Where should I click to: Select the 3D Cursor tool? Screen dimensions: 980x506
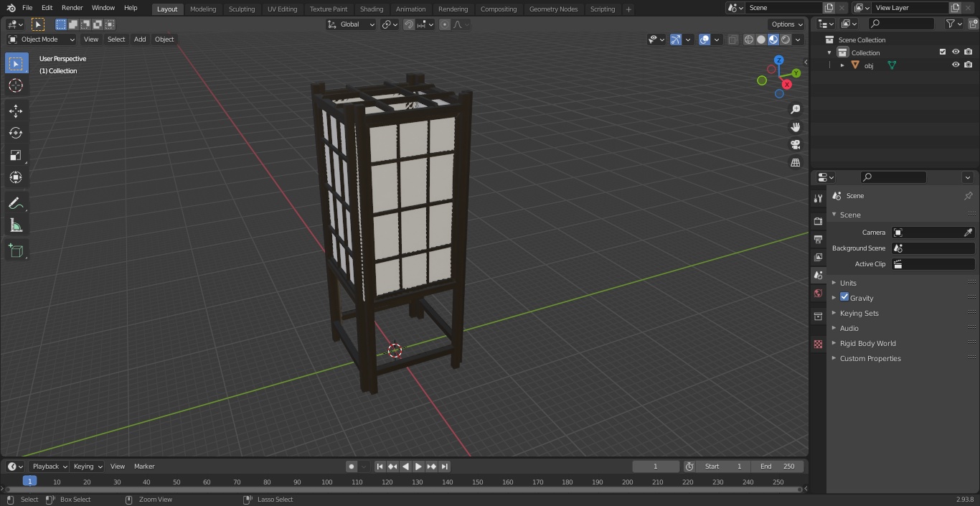click(x=16, y=85)
